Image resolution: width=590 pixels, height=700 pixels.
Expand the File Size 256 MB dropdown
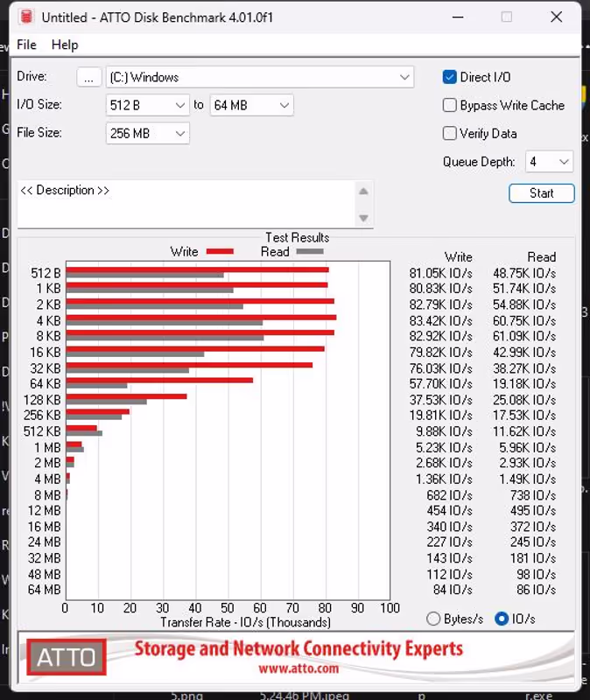[148, 134]
